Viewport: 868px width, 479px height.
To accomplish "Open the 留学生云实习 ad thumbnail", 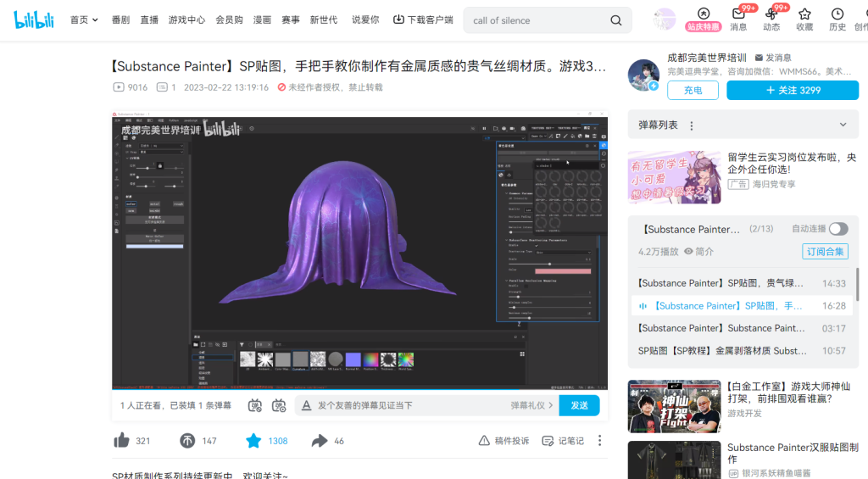I will pos(674,177).
